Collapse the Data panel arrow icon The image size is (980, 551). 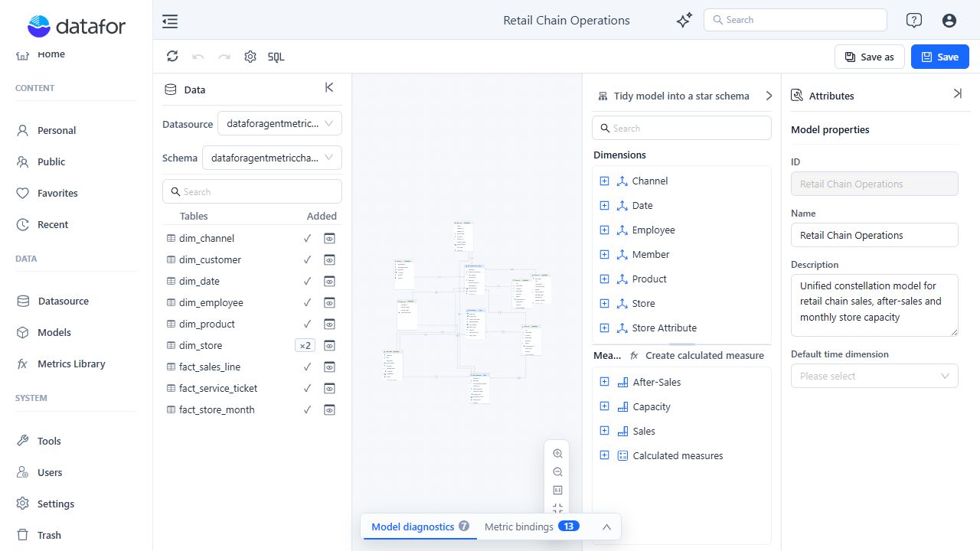pyautogui.click(x=329, y=88)
